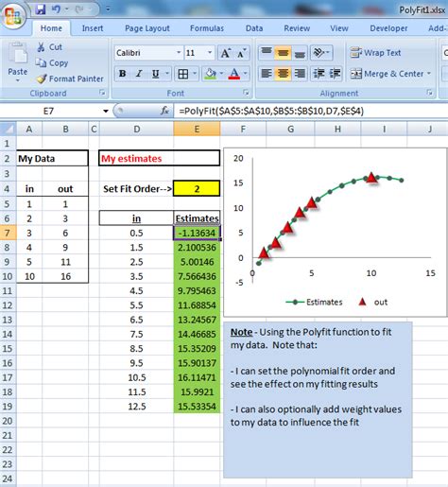Toggle Wrap Text
Screen dimensions: 448x487
(375, 53)
